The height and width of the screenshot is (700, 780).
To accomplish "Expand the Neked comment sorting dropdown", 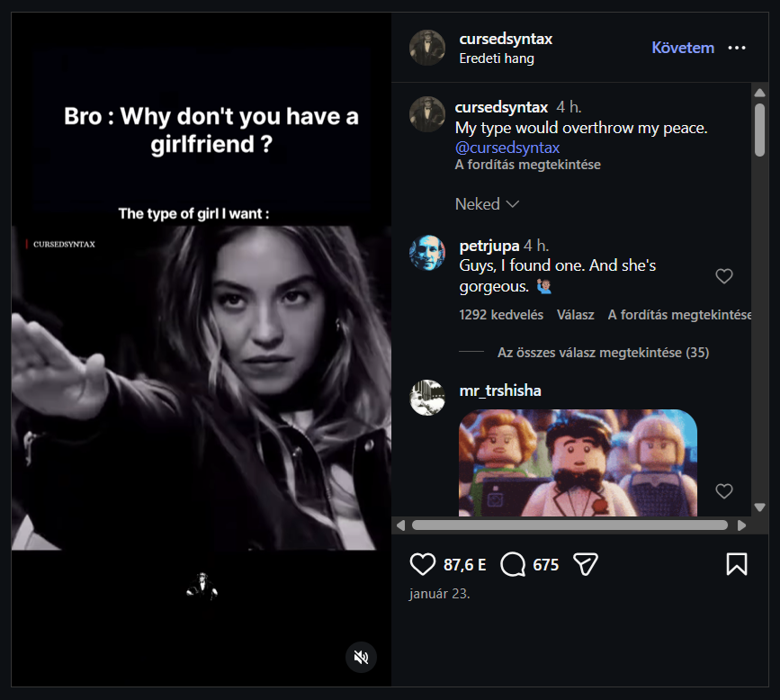I will pyautogui.click(x=488, y=204).
